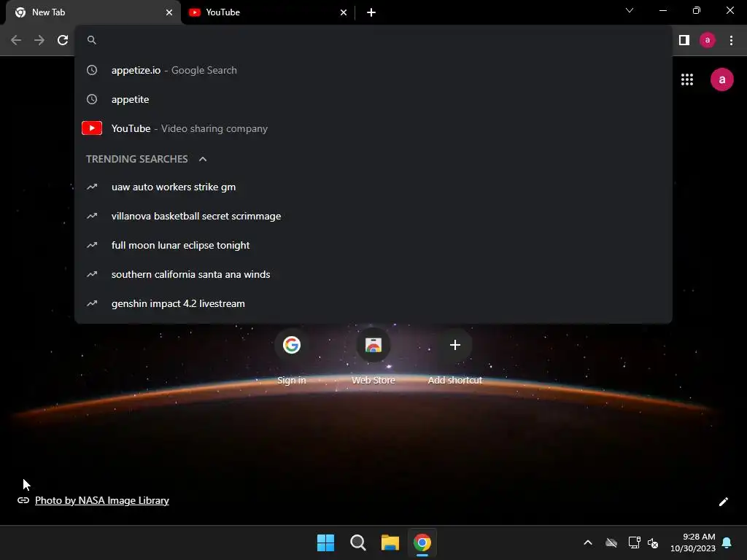Open a new tab with the plus button

(x=371, y=12)
